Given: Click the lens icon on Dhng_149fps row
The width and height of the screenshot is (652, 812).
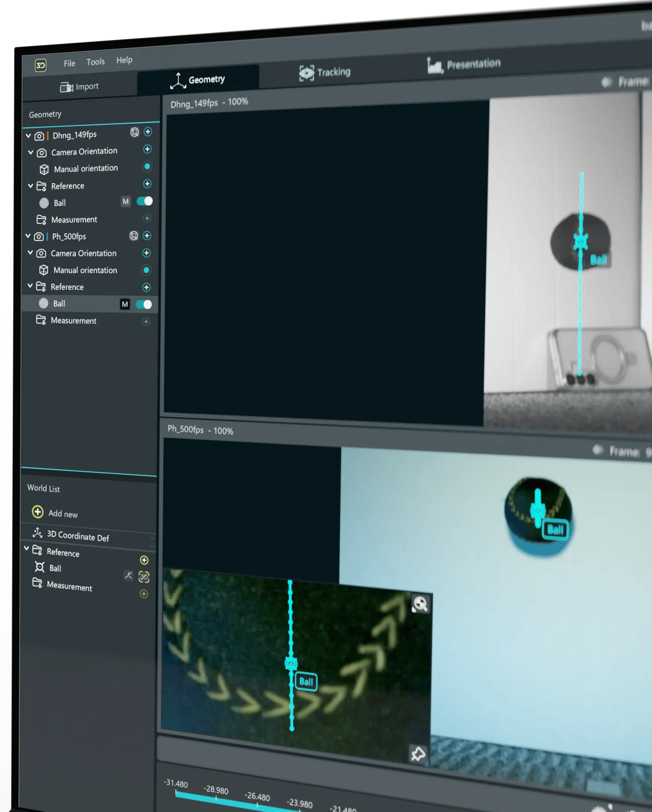Looking at the screenshot, I should point(135,132).
